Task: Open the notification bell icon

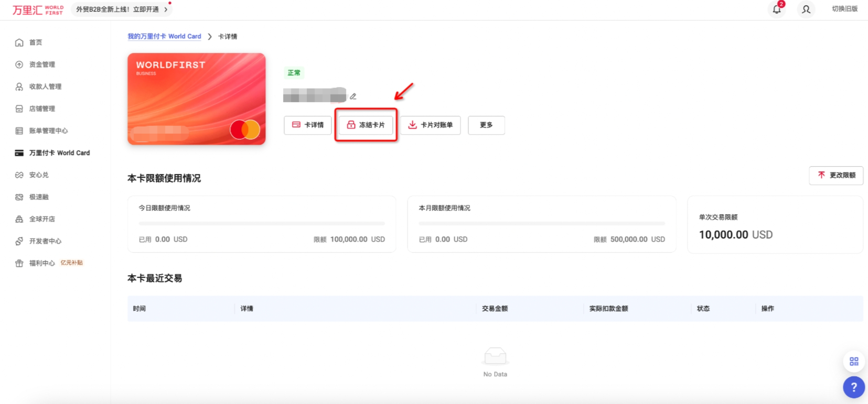Action: pyautogui.click(x=777, y=9)
